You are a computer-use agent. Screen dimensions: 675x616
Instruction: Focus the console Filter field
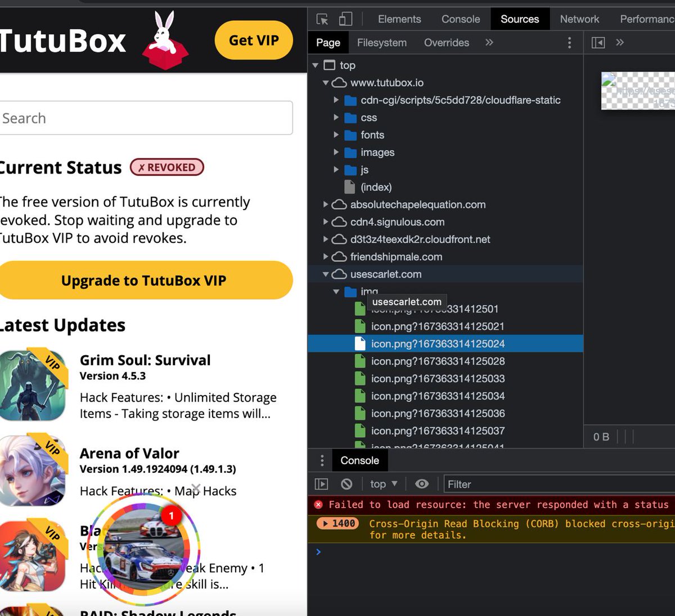click(x=559, y=484)
